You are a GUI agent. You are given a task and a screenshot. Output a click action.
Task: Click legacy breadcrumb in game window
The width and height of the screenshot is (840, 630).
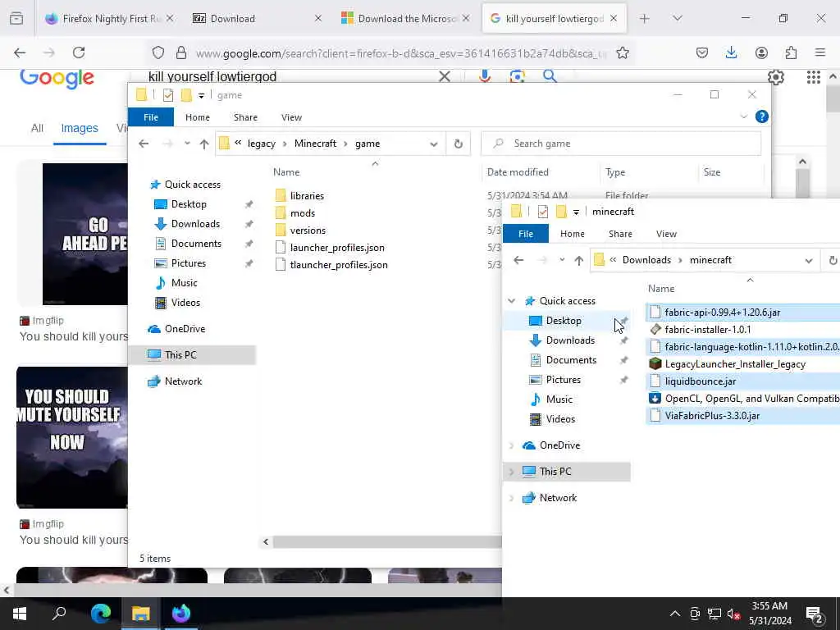click(262, 144)
